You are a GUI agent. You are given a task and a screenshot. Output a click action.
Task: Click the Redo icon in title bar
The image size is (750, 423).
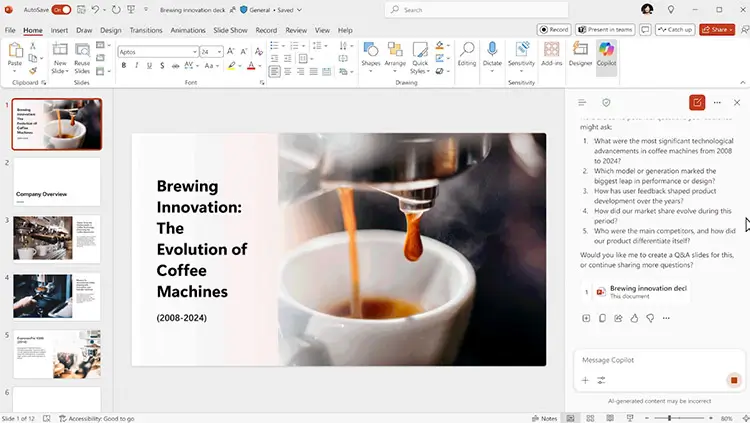[116, 10]
